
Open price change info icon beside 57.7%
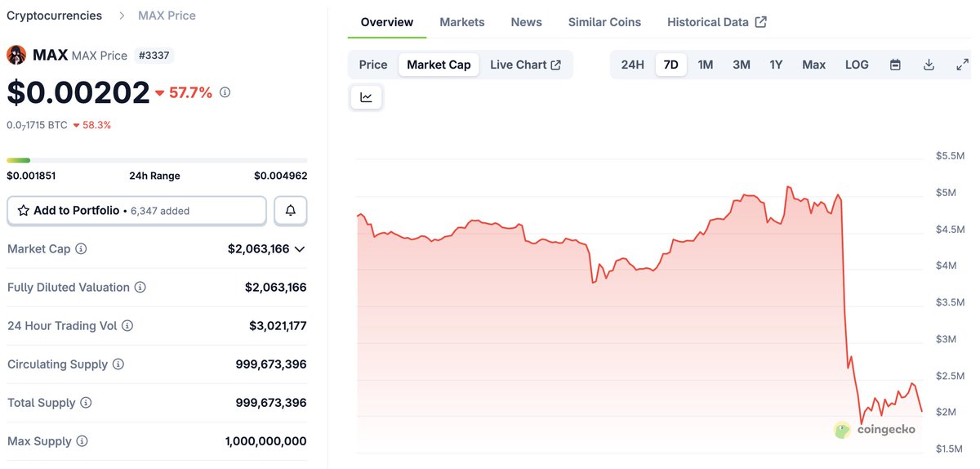pyautogui.click(x=225, y=92)
